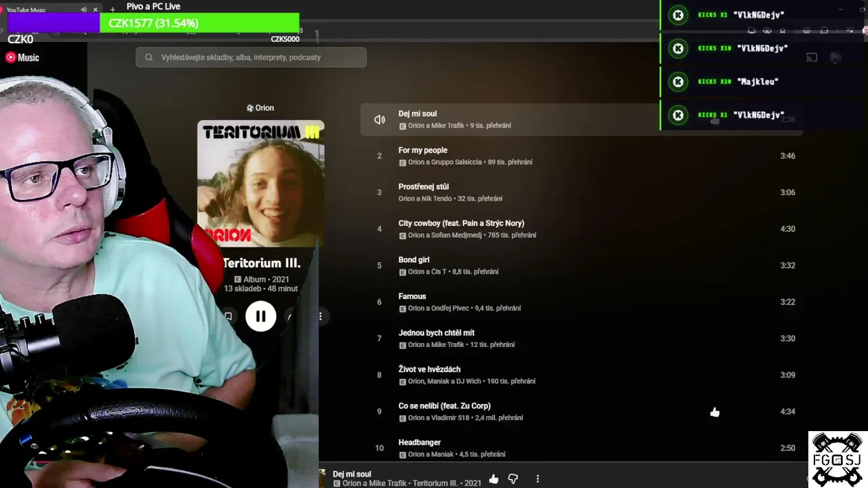Focus the search field for songs and albums
868x488 pixels.
(x=251, y=58)
